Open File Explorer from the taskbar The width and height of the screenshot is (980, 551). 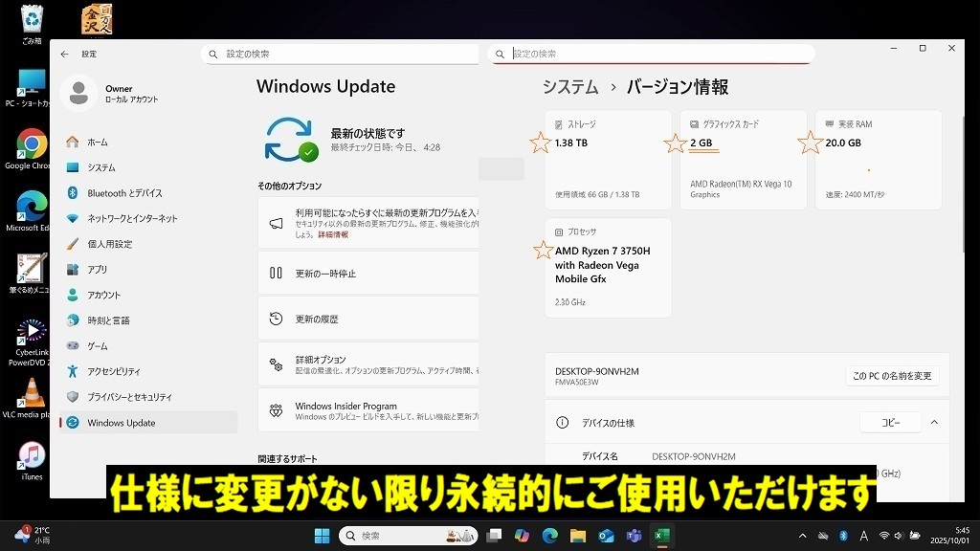[x=577, y=536]
